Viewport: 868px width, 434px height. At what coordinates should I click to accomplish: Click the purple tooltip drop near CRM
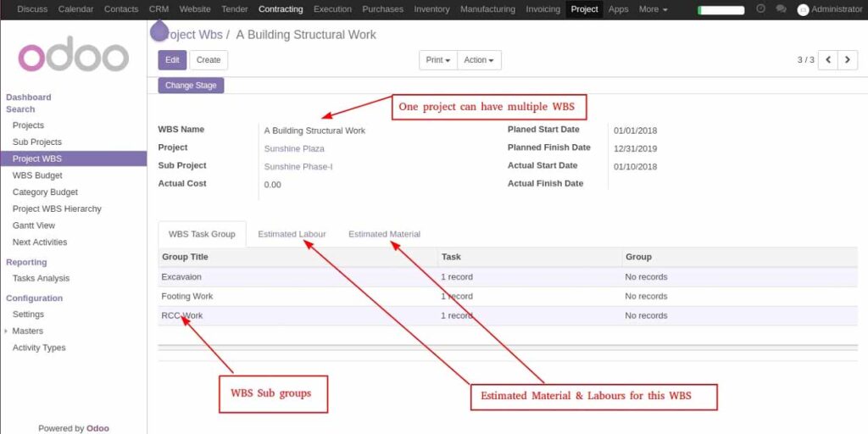(159, 31)
